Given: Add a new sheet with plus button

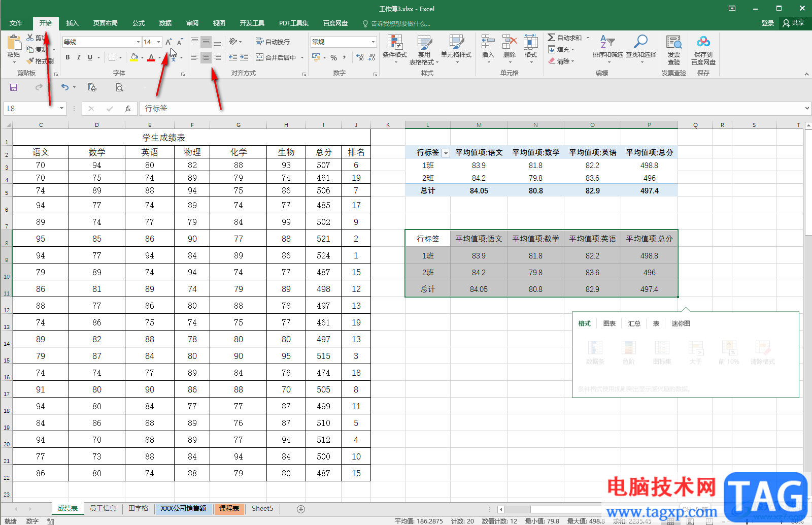Looking at the screenshot, I should pos(301,509).
